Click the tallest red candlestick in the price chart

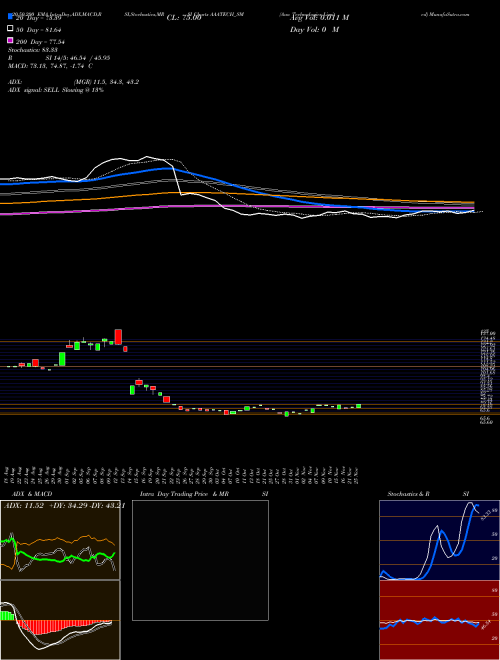pyautogui.click(x=118, y=337)
